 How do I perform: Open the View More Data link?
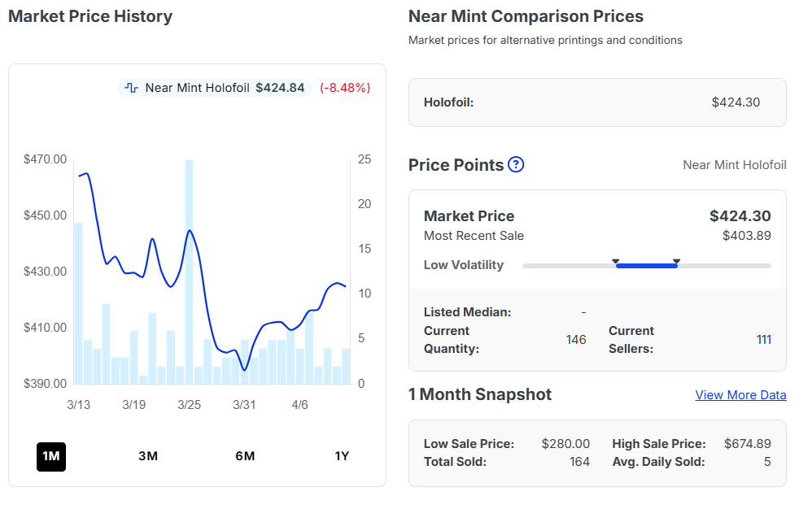pos(740,395)
